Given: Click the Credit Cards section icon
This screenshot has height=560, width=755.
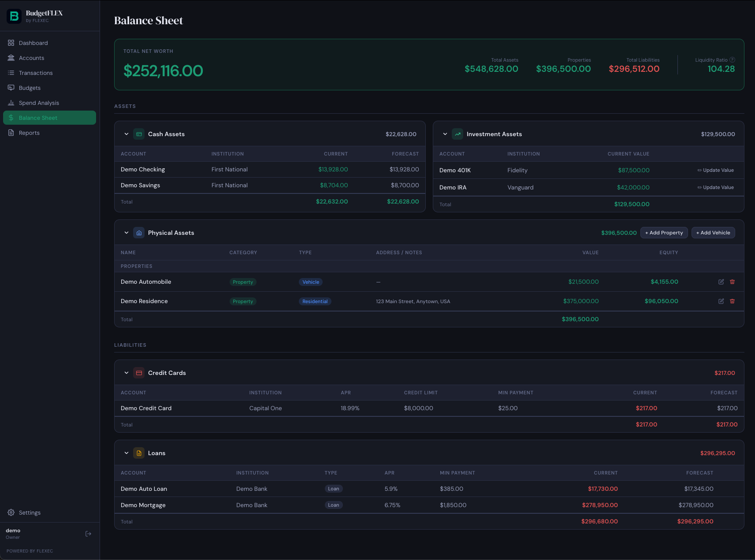Looking at the screenshot, I should [x=139, y=373].
